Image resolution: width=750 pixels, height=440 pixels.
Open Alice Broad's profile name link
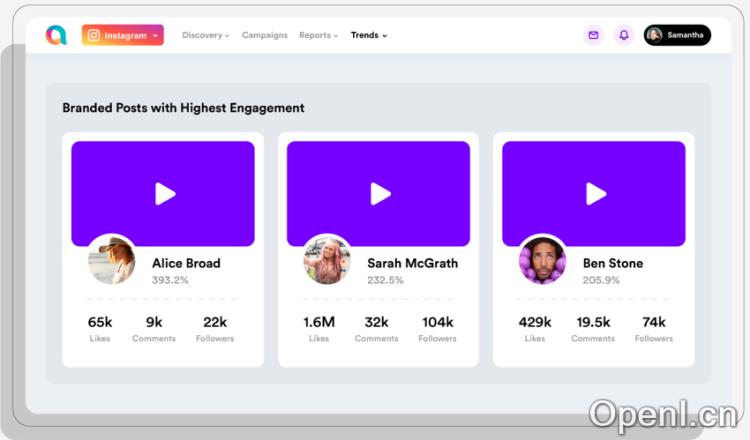point(186,263)
